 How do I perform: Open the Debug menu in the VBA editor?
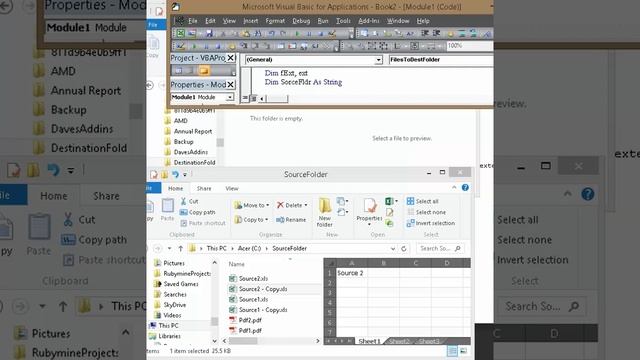(x=301, y=21)
